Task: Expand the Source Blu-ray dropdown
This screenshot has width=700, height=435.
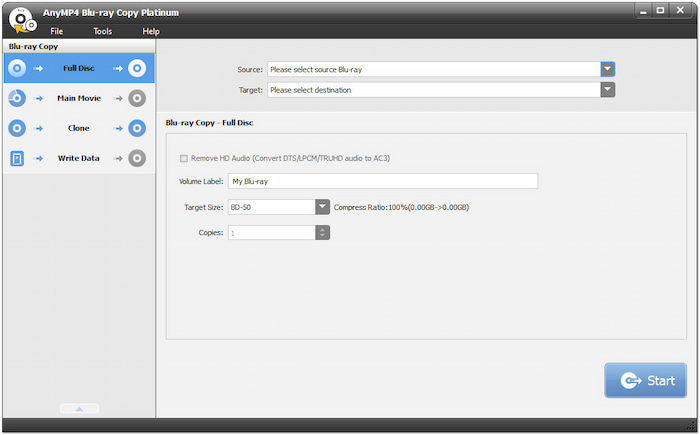Action: [607, 69]
